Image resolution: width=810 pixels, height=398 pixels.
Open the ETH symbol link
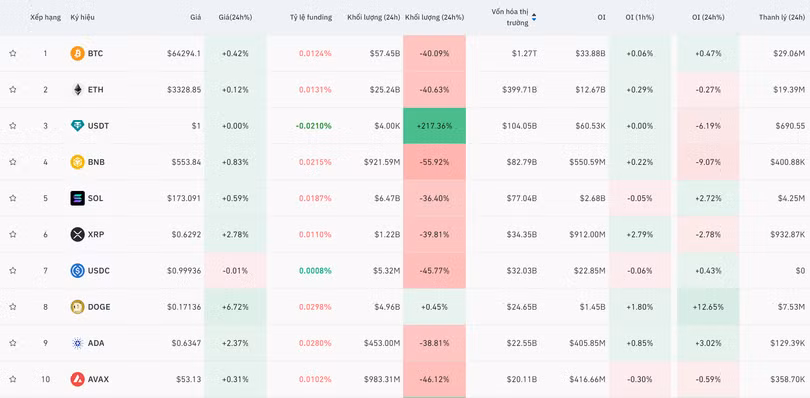[x=96, y=89]
